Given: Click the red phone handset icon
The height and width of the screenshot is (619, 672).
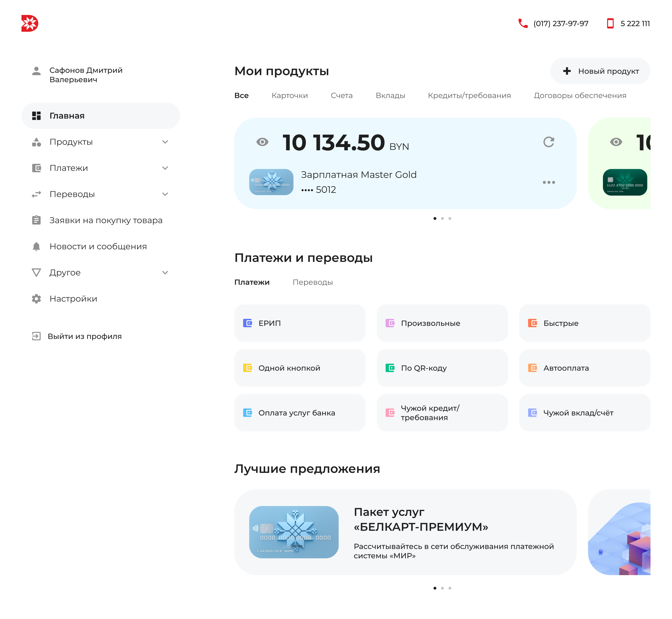Looking at the screenshot, I should click(x=523, y=23).
